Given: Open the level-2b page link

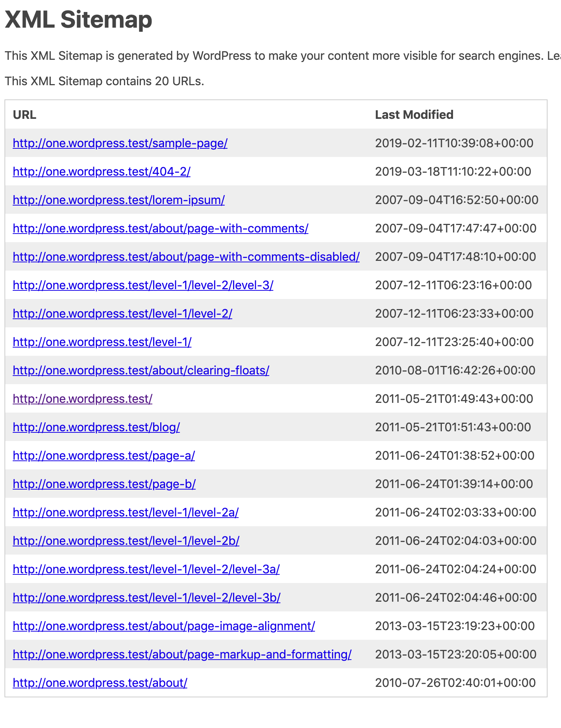Looking at the screenshot, I should point(126,541).
